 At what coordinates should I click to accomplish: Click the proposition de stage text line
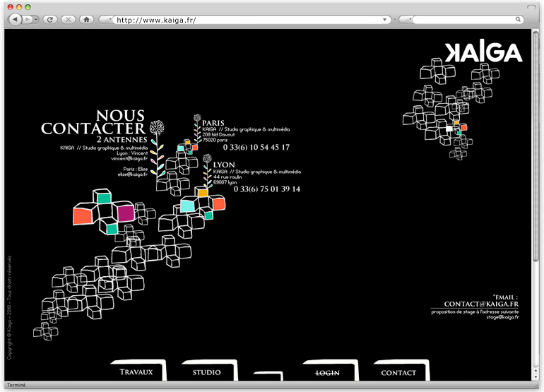[x=475, y=312]
